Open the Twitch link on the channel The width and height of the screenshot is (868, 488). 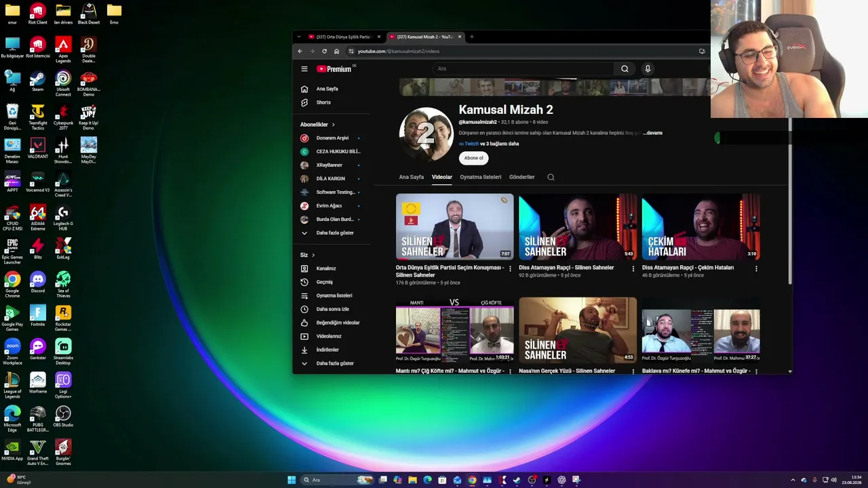[x=471, y=144]
